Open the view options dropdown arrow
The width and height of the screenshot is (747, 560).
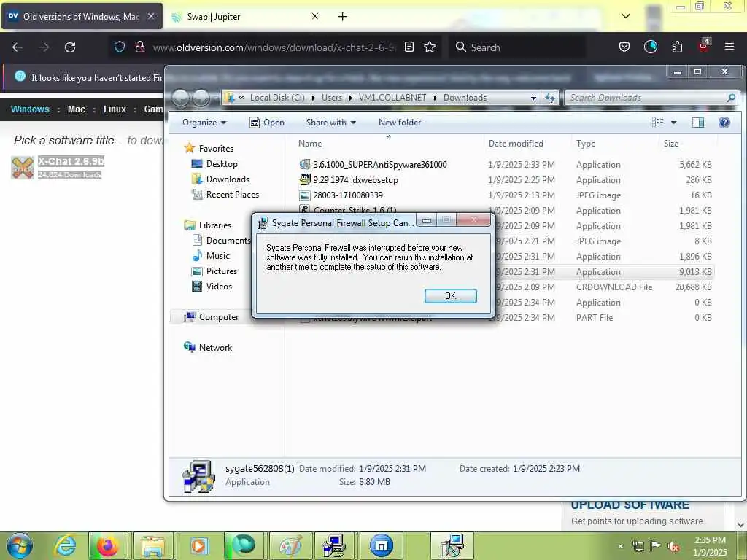point(673,122)
